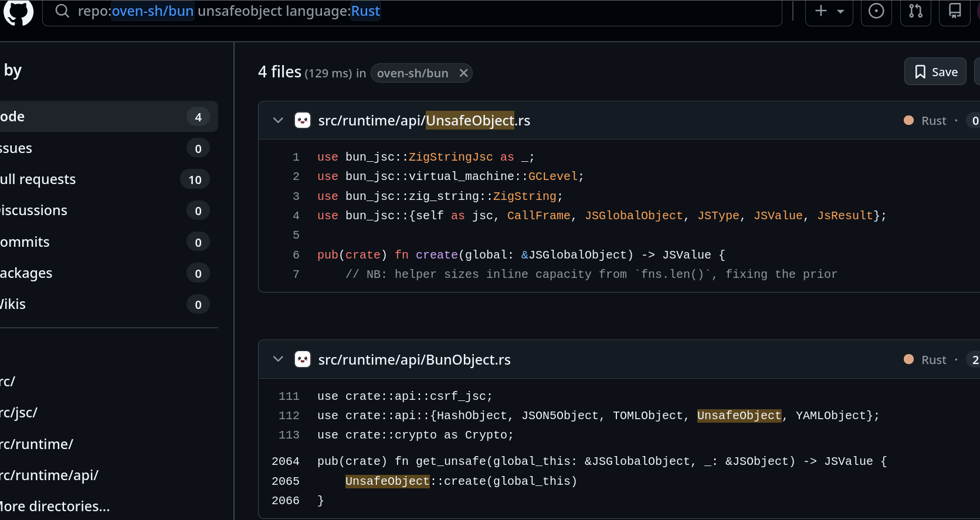Screen dimensions: 980x520
Task: Click the pull requests count badge 10
Action: (195, 180)
